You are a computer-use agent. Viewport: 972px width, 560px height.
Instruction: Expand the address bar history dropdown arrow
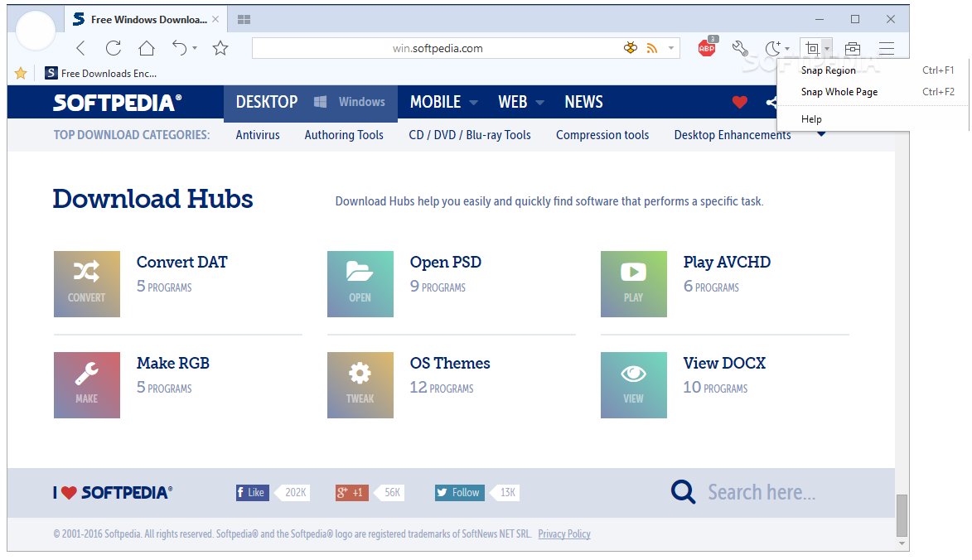[671, 48]
